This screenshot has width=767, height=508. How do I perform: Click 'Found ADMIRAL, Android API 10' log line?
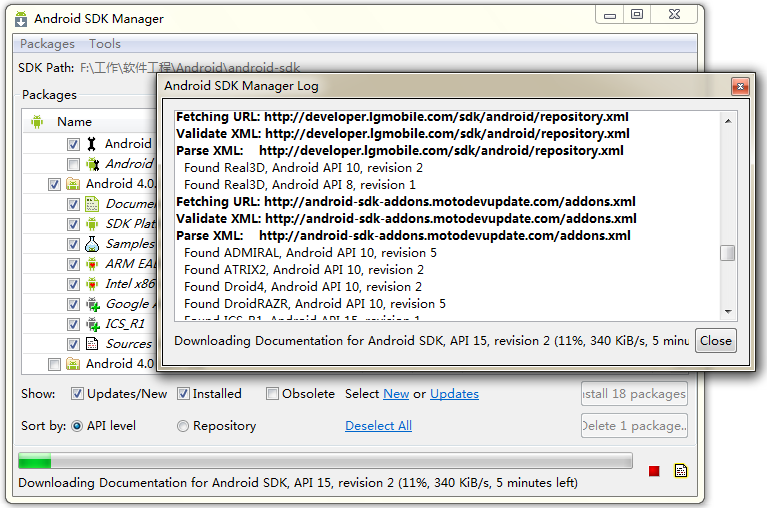(310, 253)
